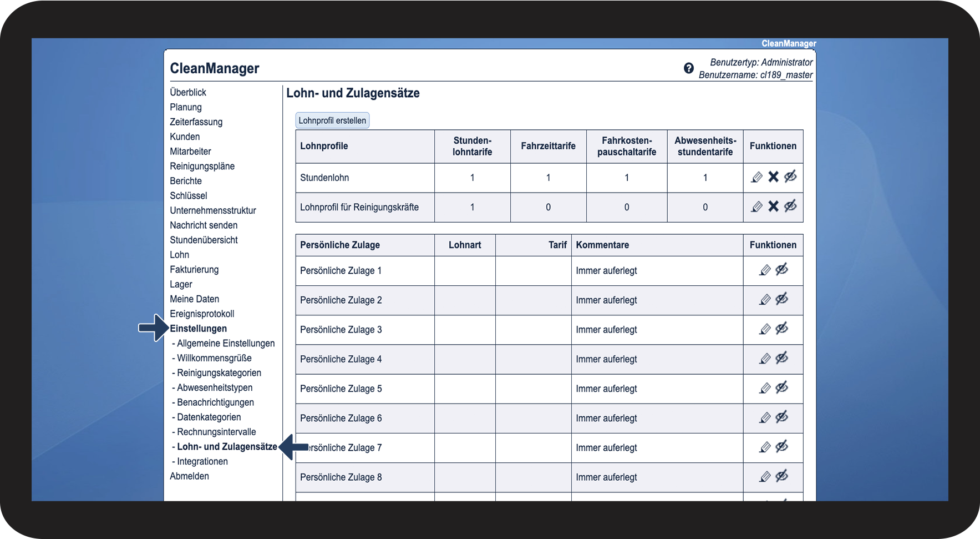Go to Planung in the sidebar
The image size is (980, 539).
click(x=186, y=107)
